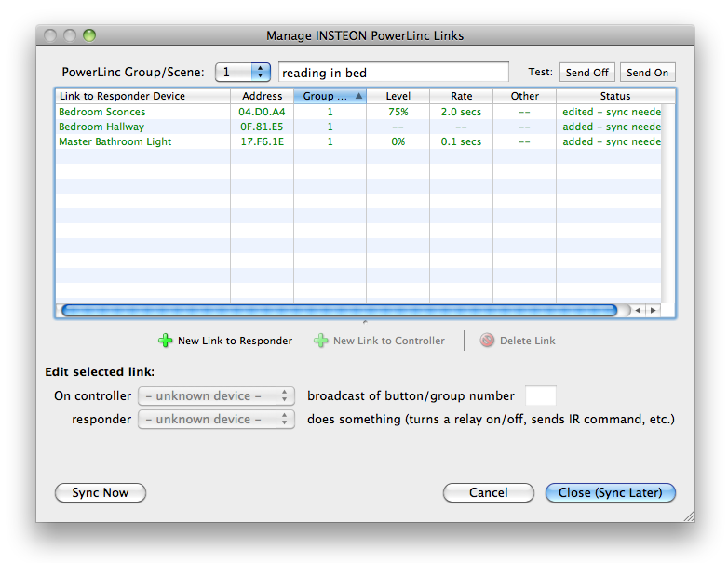Click address cell 04.D0.A4

[x=262, y=112]
